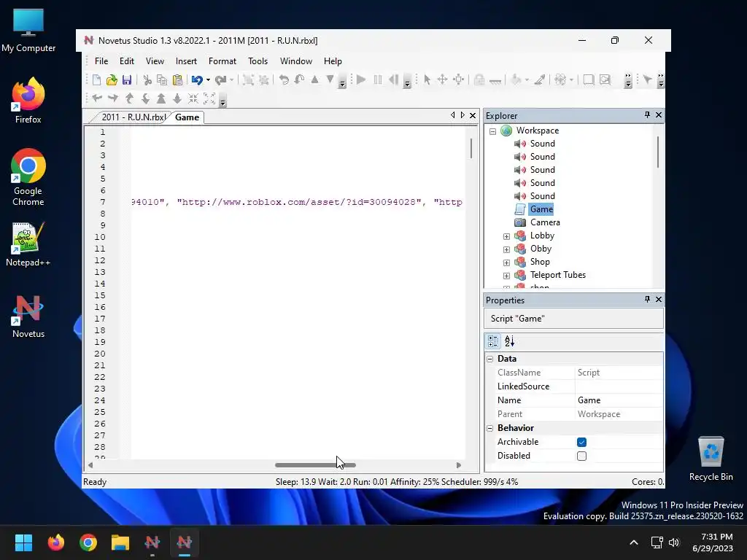747x560 pixels.
Task: Click the Cut scissors icon
Action: [147, 80]
